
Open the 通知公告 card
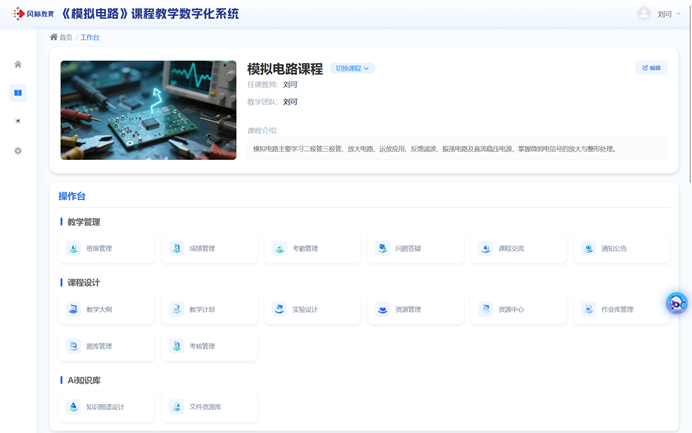point(621,249)
